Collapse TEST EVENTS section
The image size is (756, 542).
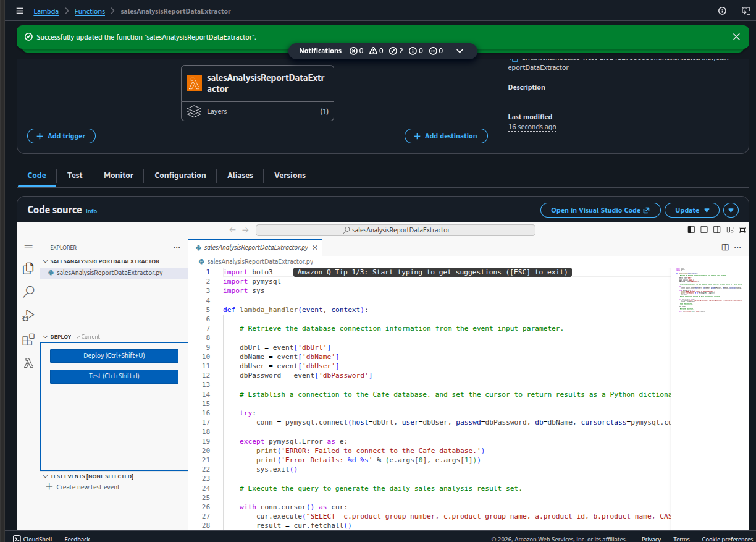coord(114,476)
